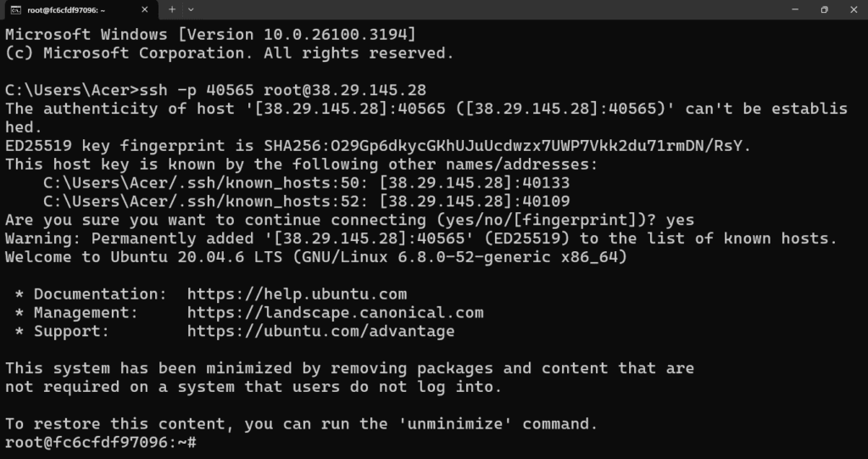
Task: Click the SHA256 key fingerprint string
Action: [507, 146]
